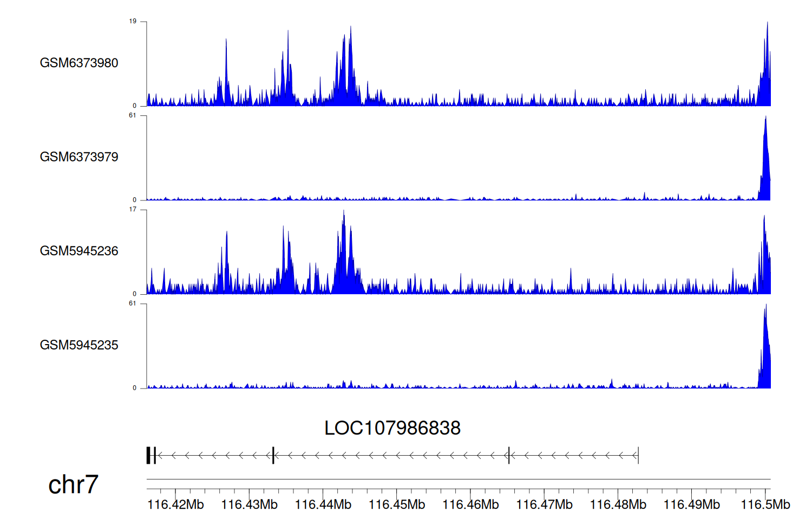This screenshot has height=531, width=812.
Task: Select the GSM5945235 track label
Action: click(79, 345)
